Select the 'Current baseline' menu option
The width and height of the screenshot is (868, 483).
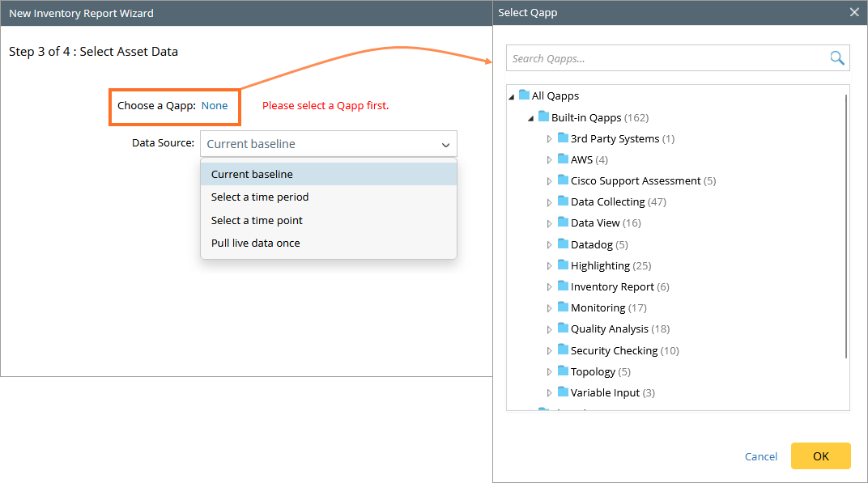point(252,175)
